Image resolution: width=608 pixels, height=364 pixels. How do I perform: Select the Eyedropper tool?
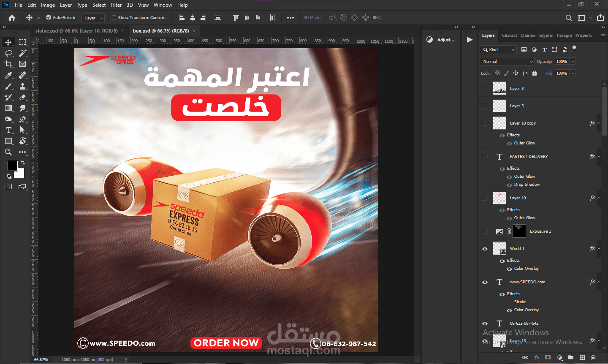(x=8, y=75)
